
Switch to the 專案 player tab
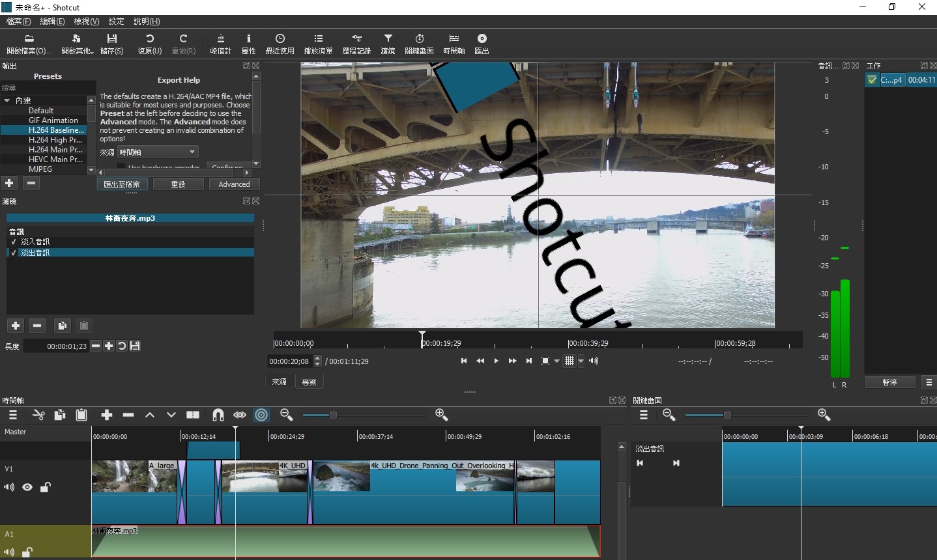pos(309,382)
